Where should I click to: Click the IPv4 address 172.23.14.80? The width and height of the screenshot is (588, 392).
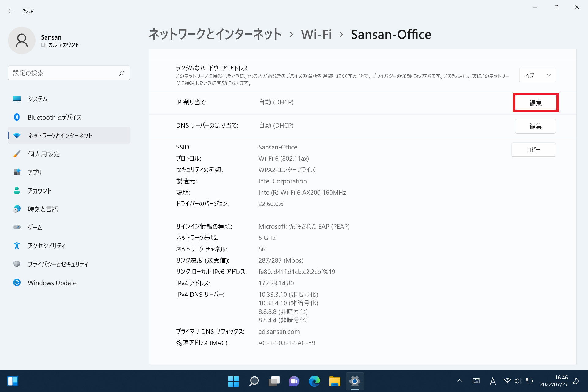(x=276, y=283)
